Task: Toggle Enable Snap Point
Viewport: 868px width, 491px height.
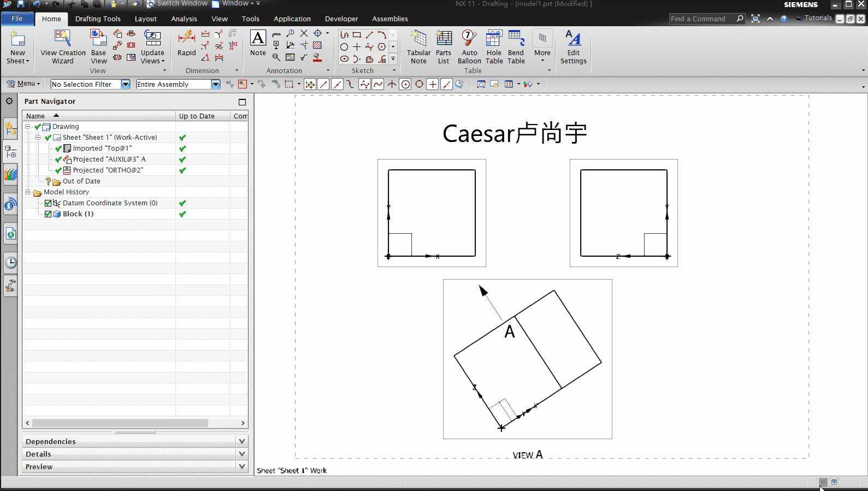Action: pos(310,84)
